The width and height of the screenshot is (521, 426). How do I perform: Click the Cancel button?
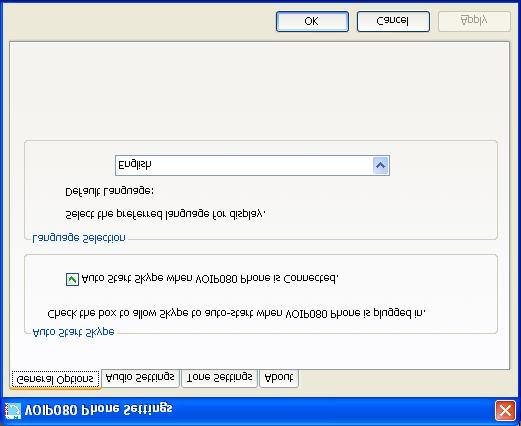tap(393, 21)
